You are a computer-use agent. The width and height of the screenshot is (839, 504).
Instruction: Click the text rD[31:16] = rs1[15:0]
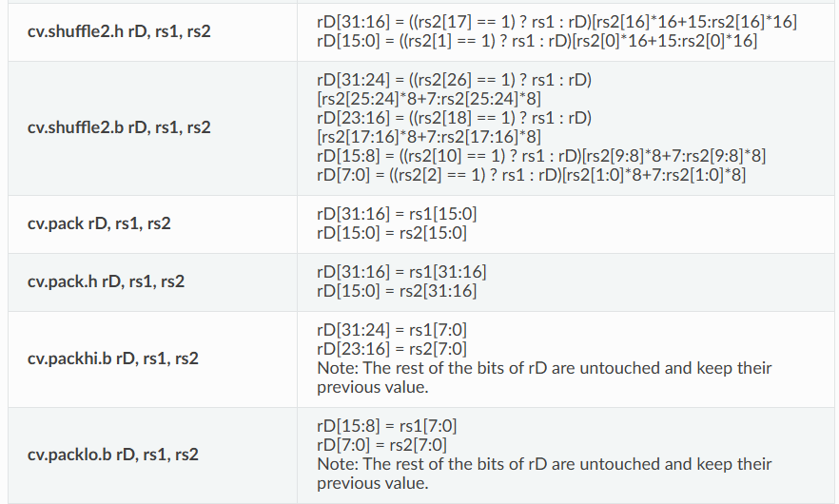397,214
